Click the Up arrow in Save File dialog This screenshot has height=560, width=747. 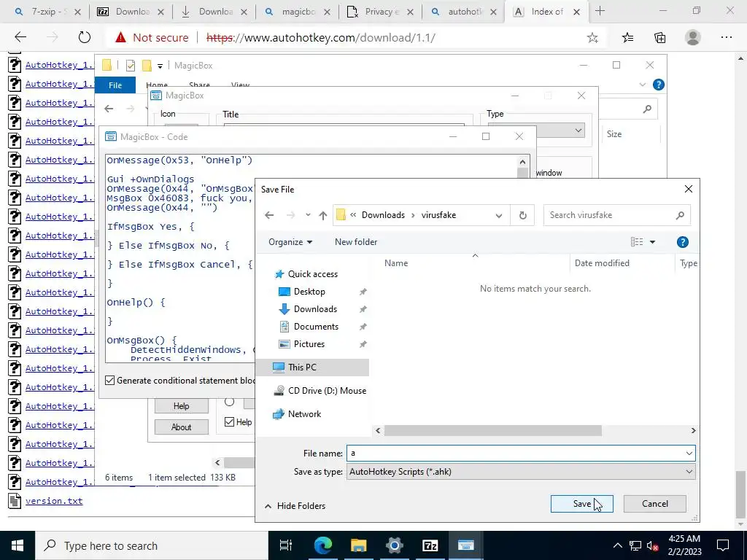pos(323,215)
